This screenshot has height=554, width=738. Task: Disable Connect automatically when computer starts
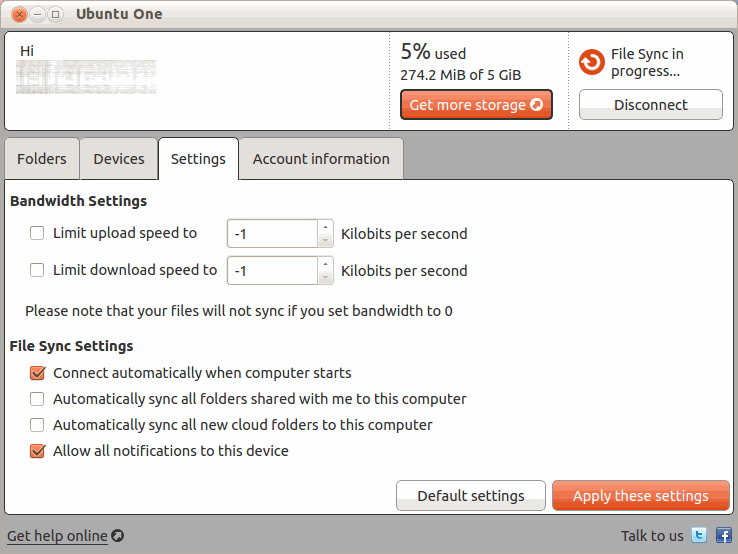(x=37, y=373)
